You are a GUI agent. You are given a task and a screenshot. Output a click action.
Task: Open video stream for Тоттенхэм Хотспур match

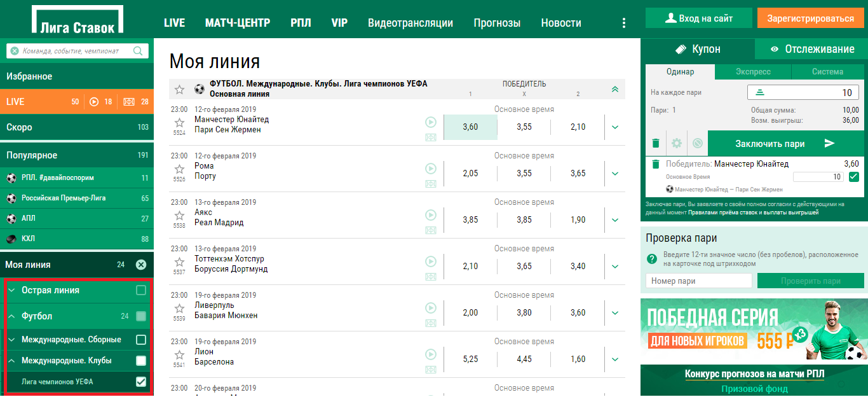point(431,261)
